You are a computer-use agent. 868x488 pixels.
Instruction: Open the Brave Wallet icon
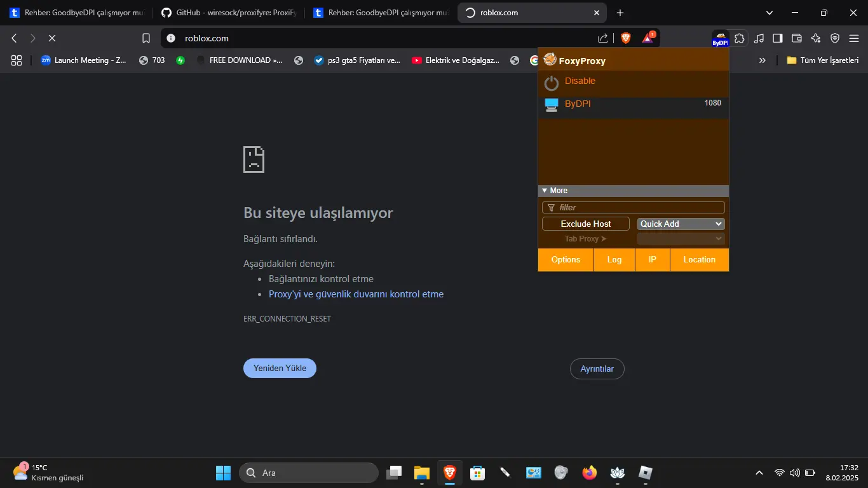[x=796, y=38]
